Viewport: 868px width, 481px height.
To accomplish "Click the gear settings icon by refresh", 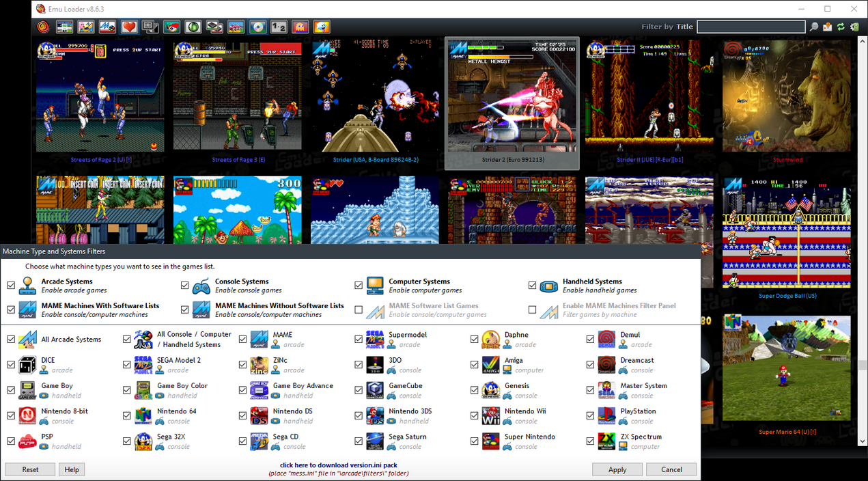I will (x=854, y=27).
